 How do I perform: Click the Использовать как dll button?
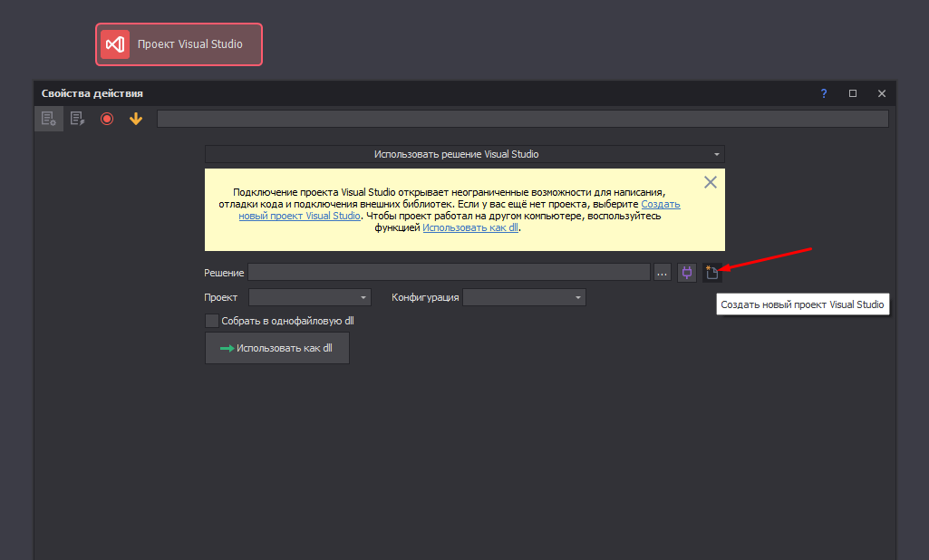(x=277, y=348)
